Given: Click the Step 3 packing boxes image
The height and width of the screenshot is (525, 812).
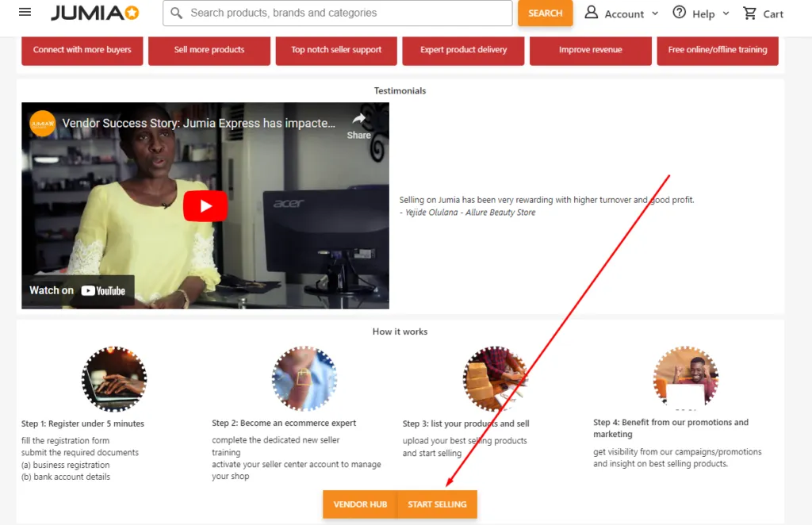Looking at the screenshot, I should click(x=495, y=379).
